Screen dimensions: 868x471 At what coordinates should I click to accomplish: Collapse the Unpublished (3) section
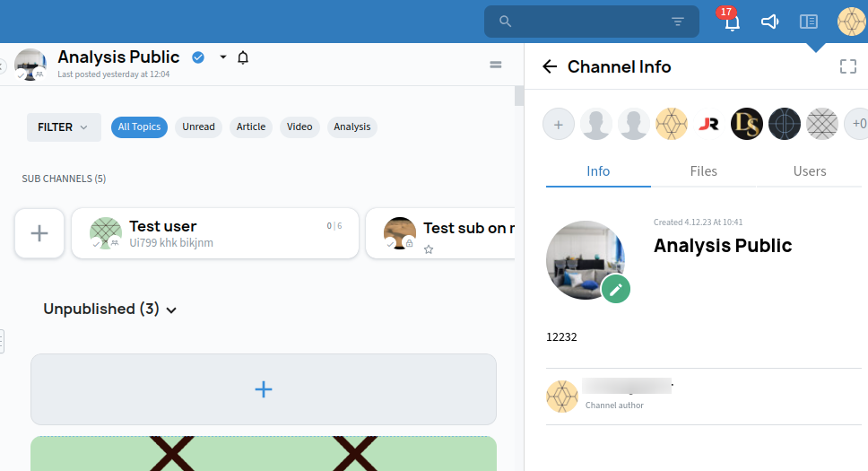click(x=171, y=310)
